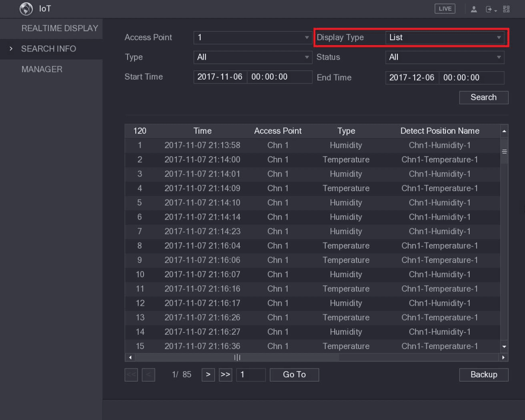Click the horizontal scrollbar right arrow
The width and height of the screenshot is (525, 420).
click(504, 357)
